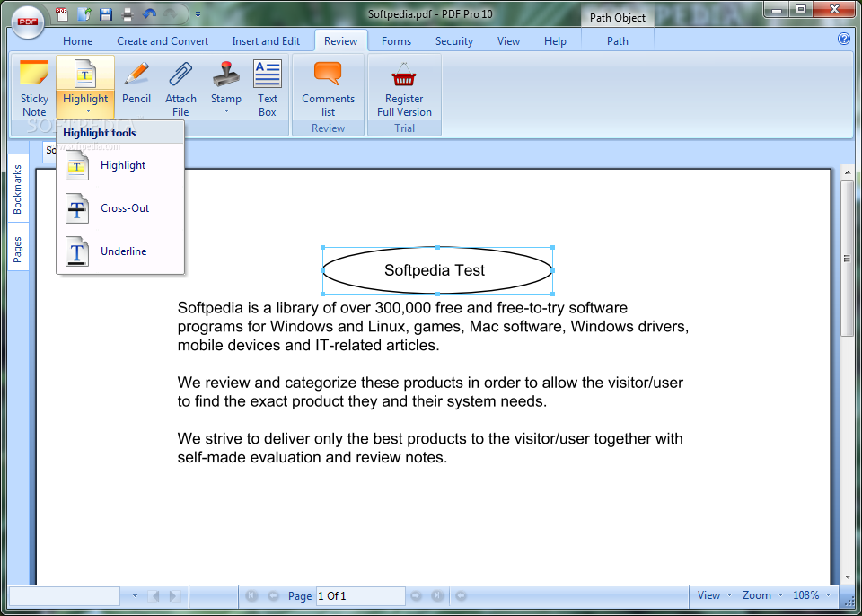Open the Home ribbon tab

(x=77, y=41)
